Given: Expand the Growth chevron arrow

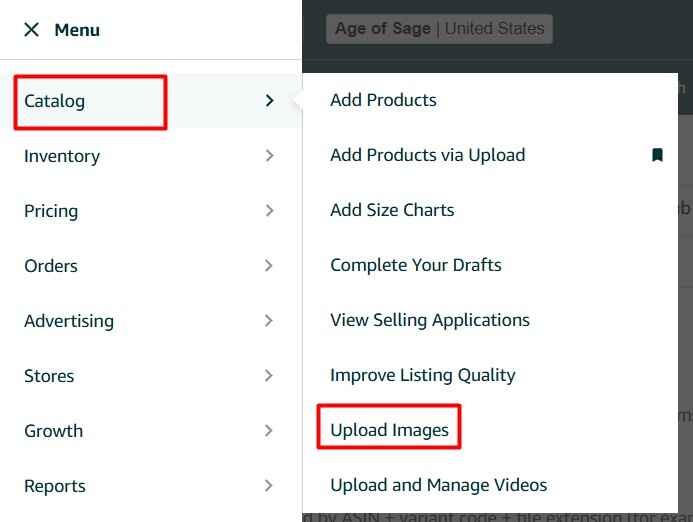Looking at the screenshot, I should click(269, 431).
